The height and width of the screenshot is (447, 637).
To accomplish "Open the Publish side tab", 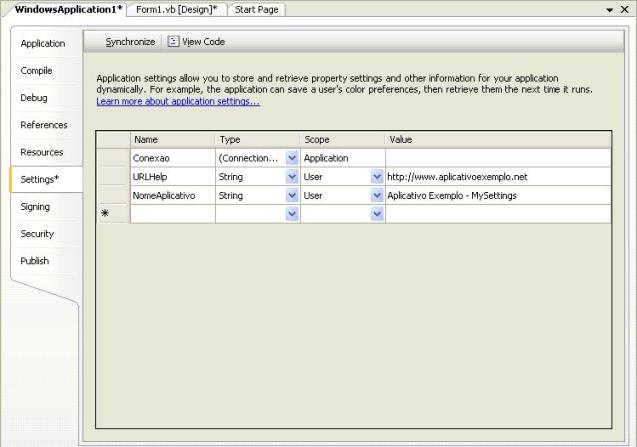I will 35,261.
